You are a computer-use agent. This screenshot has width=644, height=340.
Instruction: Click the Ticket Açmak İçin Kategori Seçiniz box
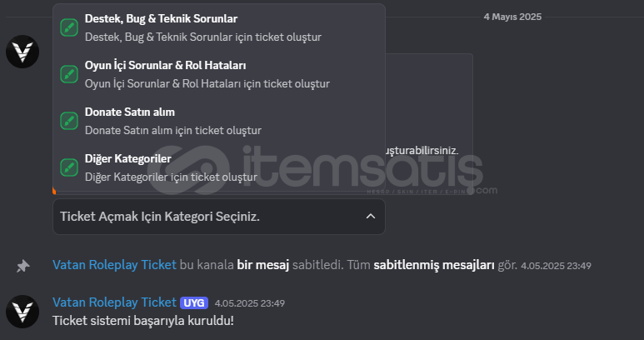(208, 217)
